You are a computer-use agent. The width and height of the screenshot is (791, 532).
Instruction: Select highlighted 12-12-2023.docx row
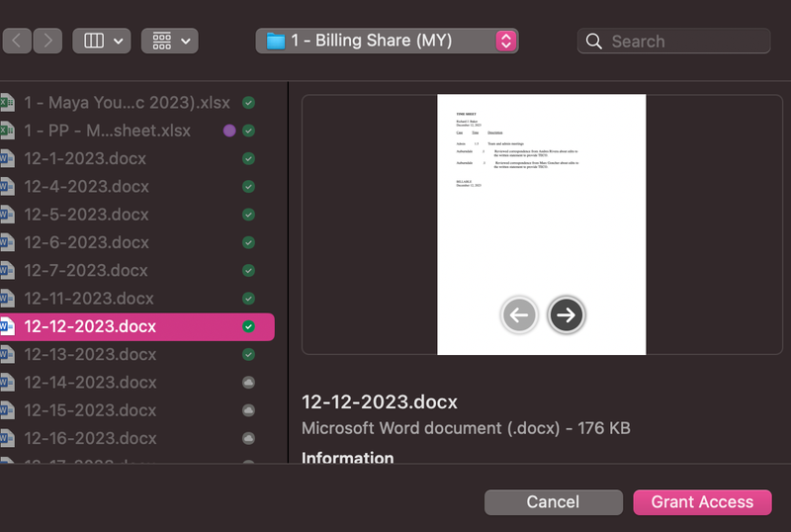(136, 326)
